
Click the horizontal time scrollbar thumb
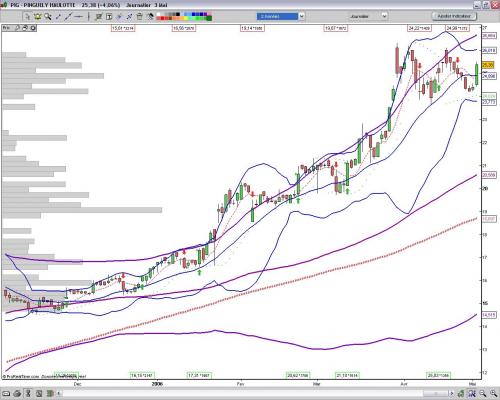[436, 394]
